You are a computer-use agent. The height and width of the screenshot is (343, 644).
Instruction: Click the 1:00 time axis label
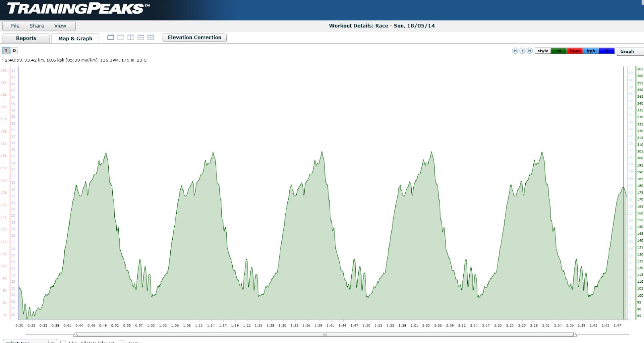click(151, 325)
